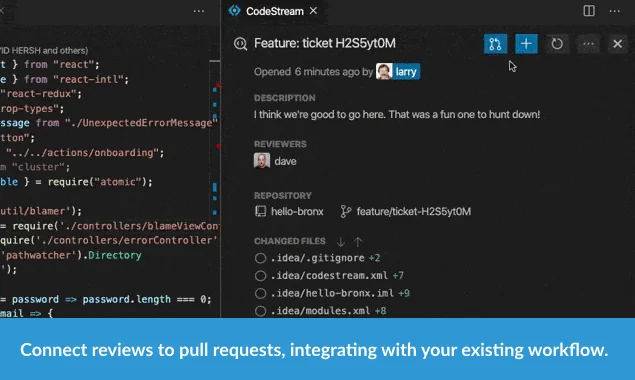The width and height of the screenshot is (635, 380).
Task: Click the review title Feature: ticket H2S5yt0M
Action: (x=325, y=43)
